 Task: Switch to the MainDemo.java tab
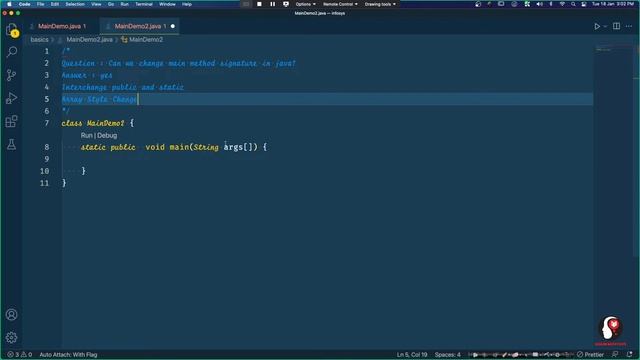pyautogui.click(x=60, y=26)
